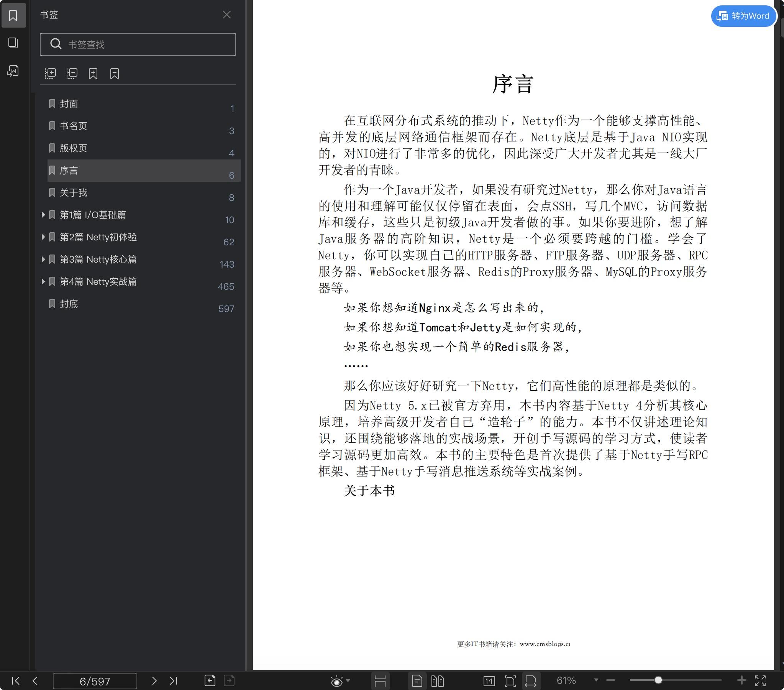Open eye-protection mode icon

336,681
